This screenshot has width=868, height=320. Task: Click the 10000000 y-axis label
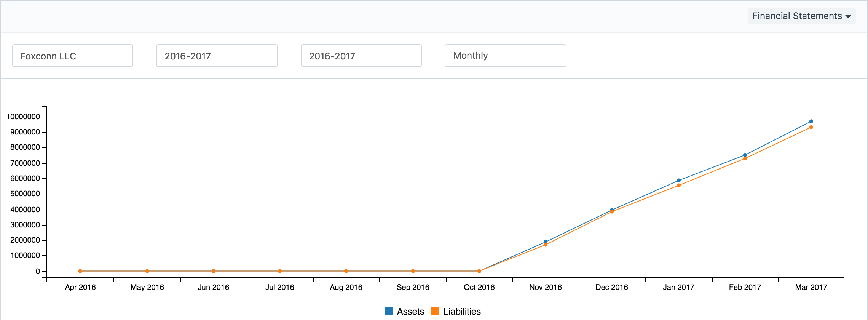(23, 117)
